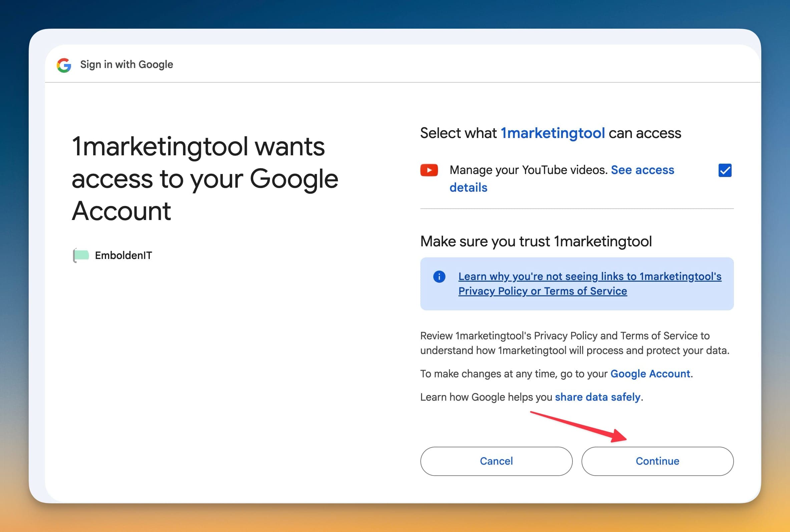Open the Google Account link
Viewport: 790px width, 532px height.
pyautogui.click(x=650, y=374)
